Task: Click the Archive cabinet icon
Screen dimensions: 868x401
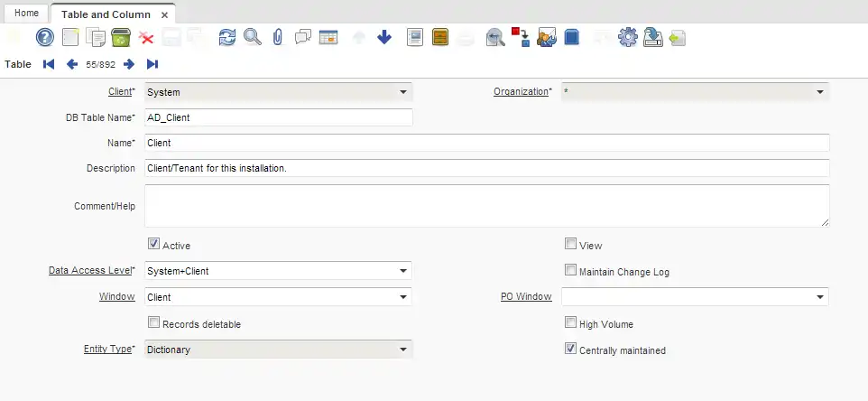Action: click(440, 38)
